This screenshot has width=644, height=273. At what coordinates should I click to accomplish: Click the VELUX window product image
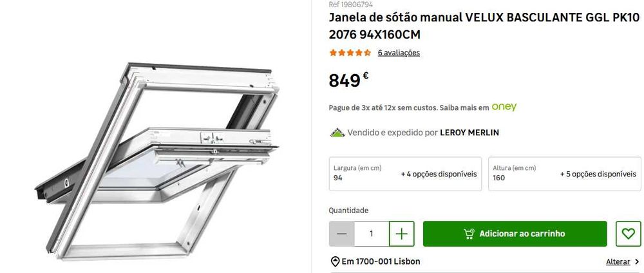(157, 160)
